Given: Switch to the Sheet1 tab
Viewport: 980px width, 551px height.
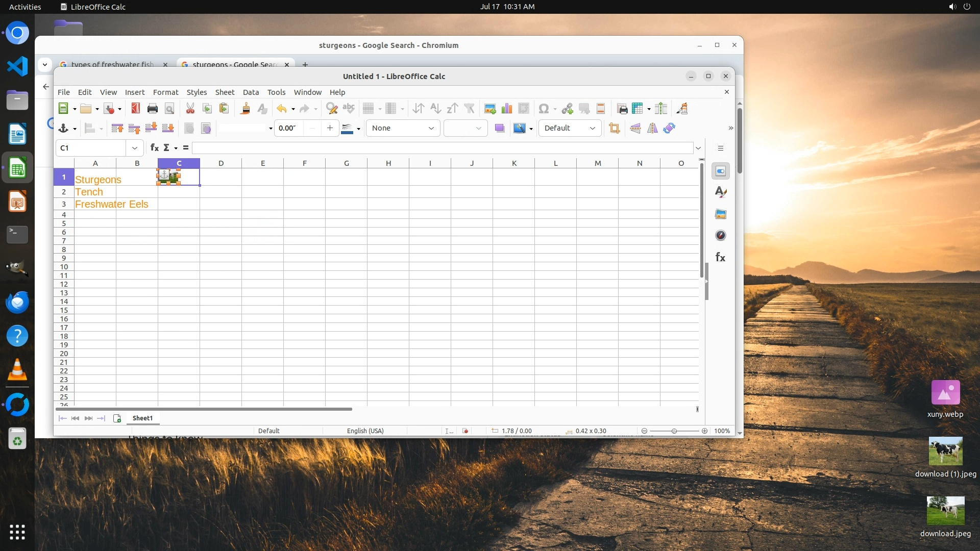Looking at the screenshot, I should pos(142,418).
